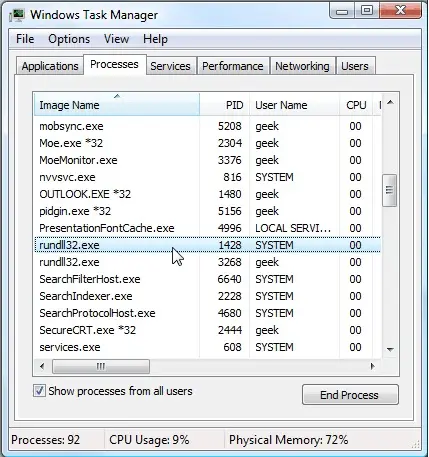Image resolution: width=429 pixels, height=457 pixels.
Task: Click the horizontal scrollbar thumb
Action: 101,366
